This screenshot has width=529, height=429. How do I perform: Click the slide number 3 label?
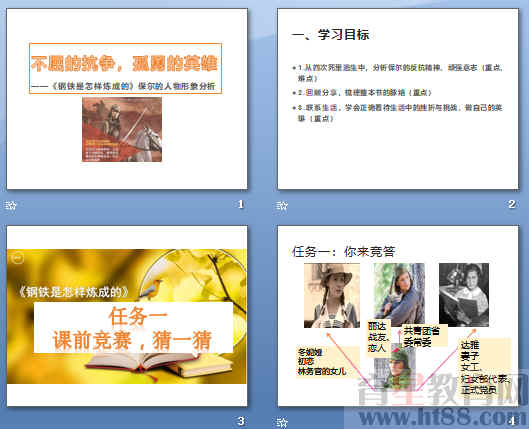241,421
